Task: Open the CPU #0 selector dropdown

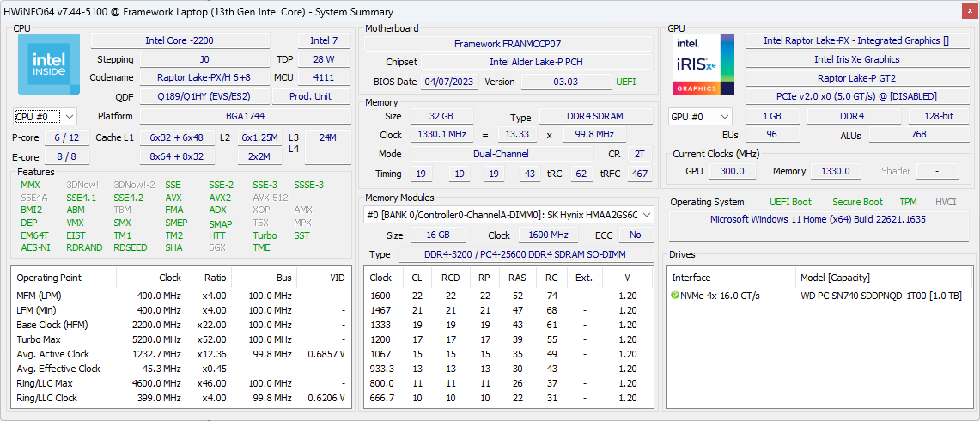Action: pos(46,116)
